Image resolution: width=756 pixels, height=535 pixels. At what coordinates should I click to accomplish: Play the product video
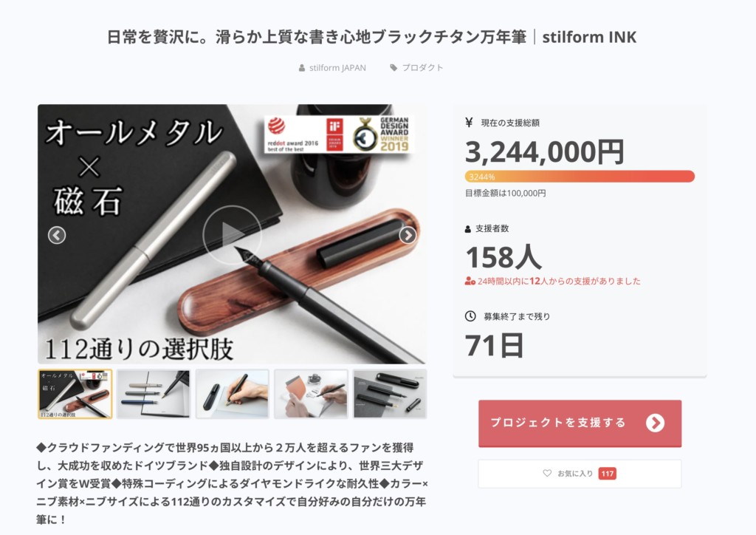[x=232, y=235]
